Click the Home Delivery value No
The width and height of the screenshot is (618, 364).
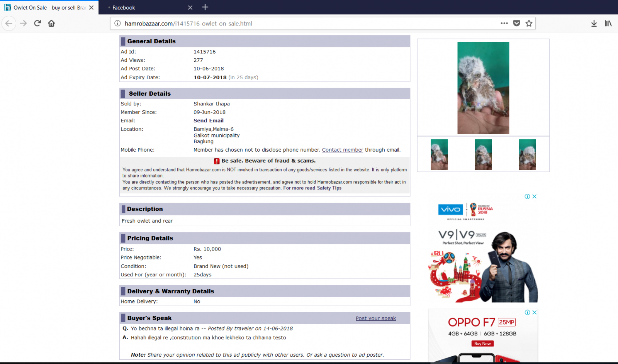(197, 301)
